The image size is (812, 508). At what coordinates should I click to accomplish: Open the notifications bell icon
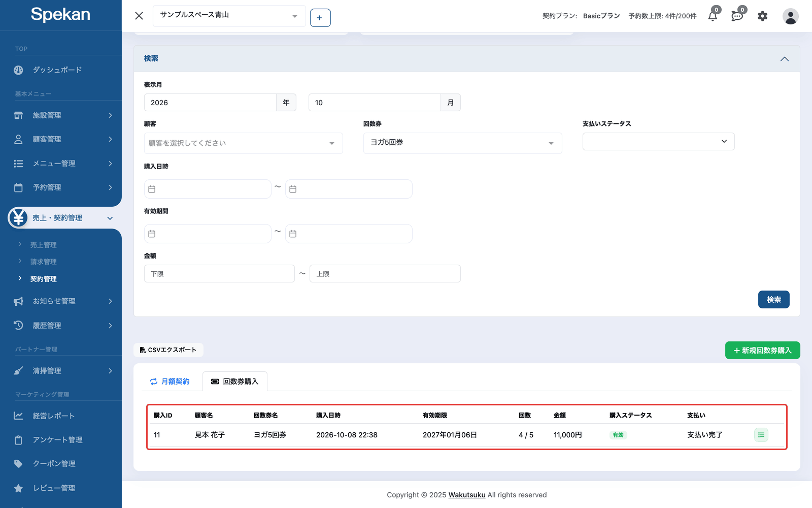[713, 16]
